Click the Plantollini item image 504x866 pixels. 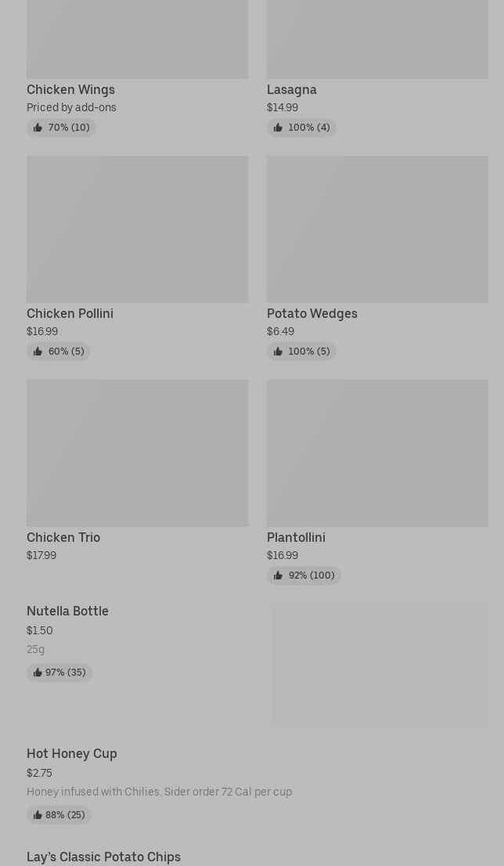click(377, 453)
